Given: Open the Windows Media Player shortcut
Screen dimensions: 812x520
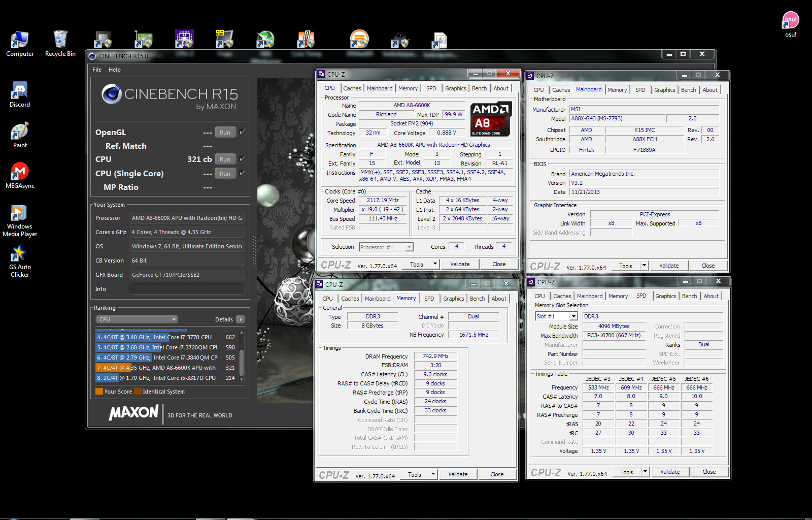Looking at the screenshot, I should click(x=20, y=220).
